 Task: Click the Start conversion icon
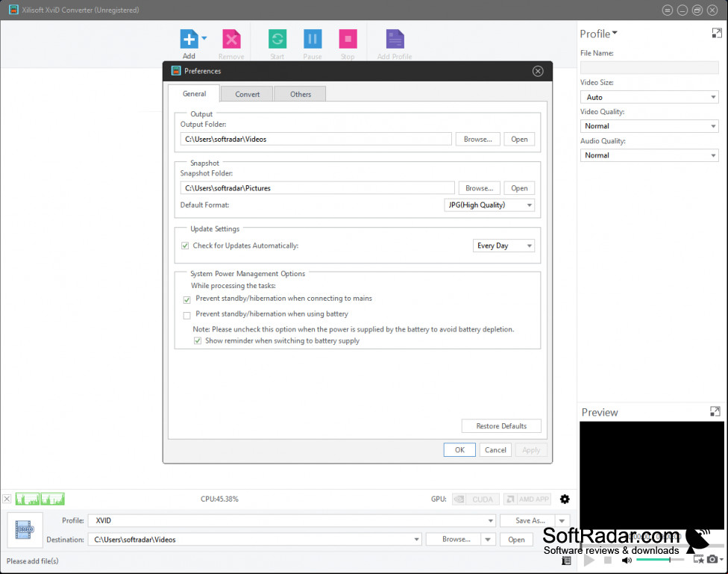point(277,39)
